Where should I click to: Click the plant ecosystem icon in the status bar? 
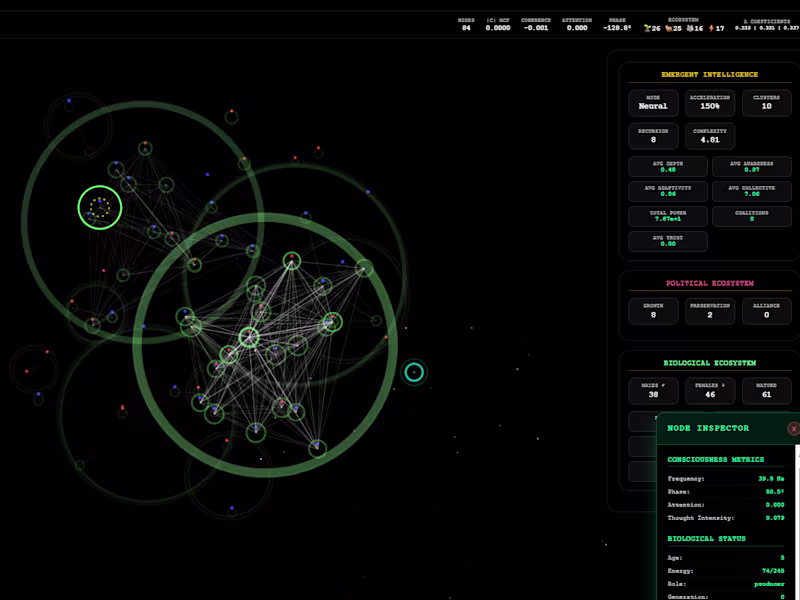(646, 28)
